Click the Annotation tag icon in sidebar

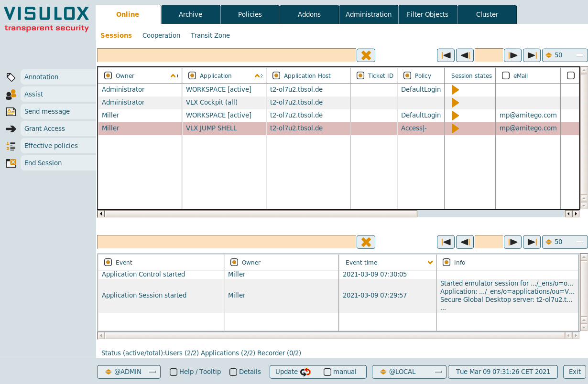[x=11, y=77]
